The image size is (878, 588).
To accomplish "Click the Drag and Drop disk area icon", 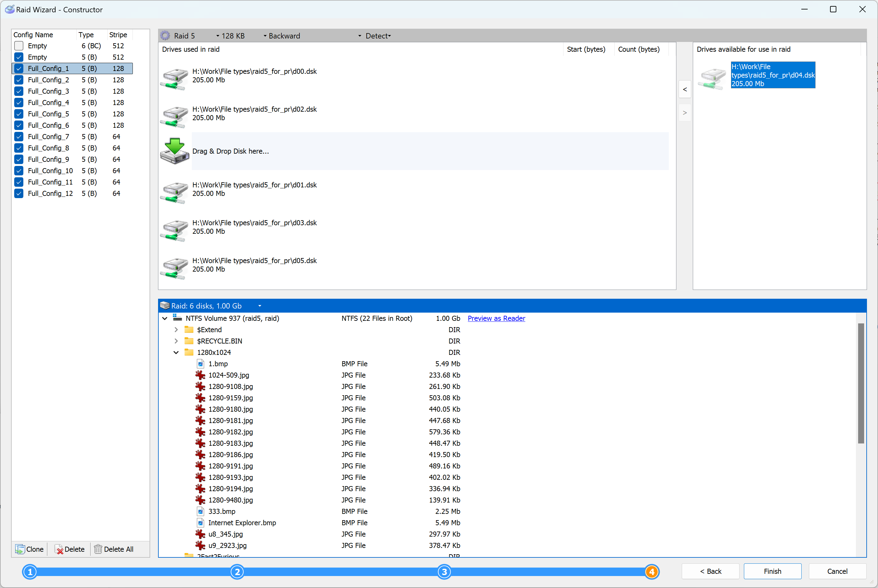I will [x=174, y=150].
